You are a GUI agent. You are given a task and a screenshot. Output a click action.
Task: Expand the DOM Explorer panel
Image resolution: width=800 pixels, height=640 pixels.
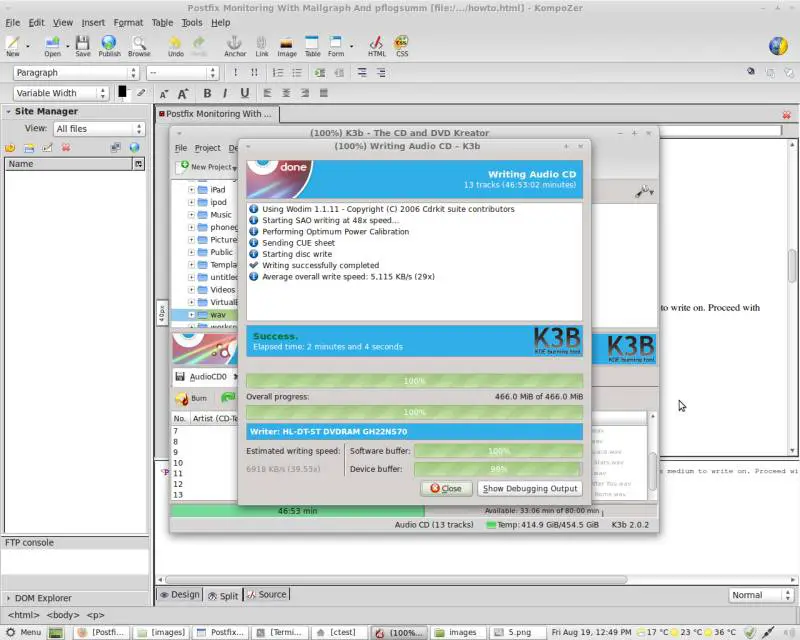8,598
